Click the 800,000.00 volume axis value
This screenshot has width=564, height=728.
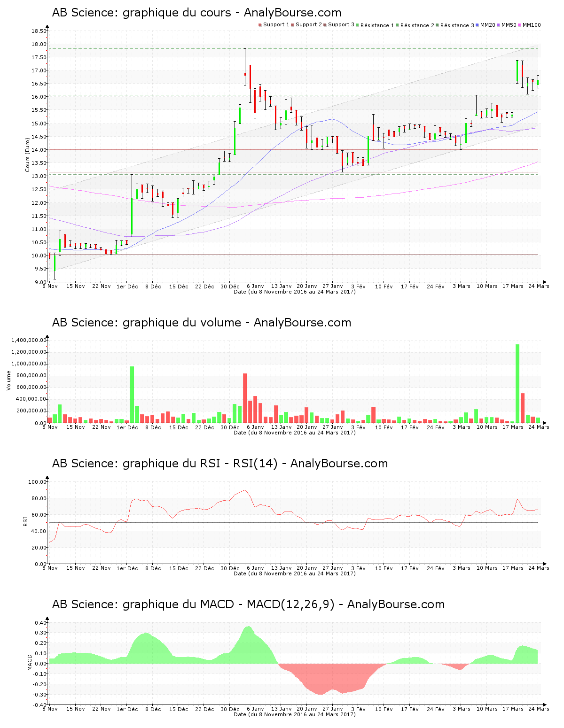coord(31,375)
